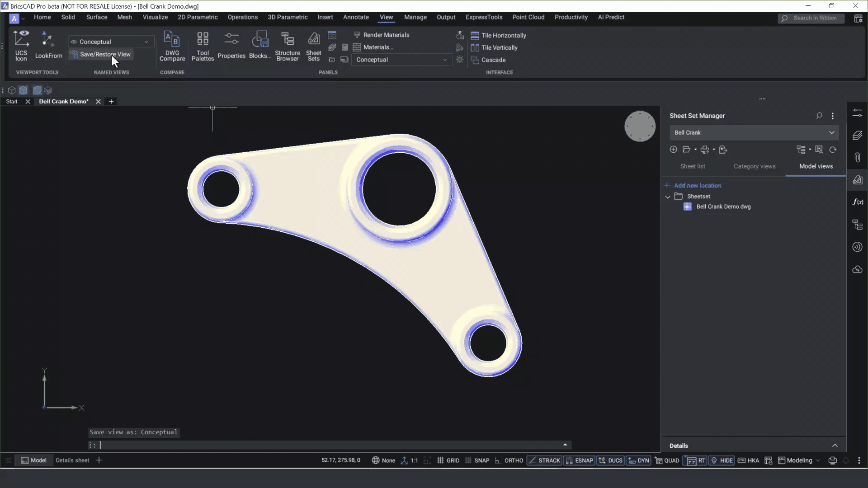Click Tile Horizontally button

[x=499, y=35]
